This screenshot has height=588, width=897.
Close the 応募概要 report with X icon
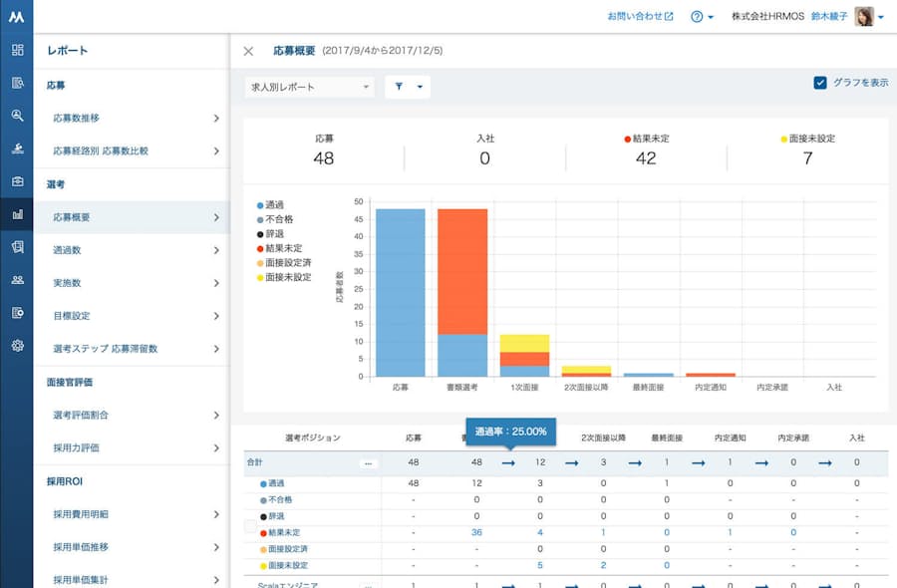(x=248, y=51)
